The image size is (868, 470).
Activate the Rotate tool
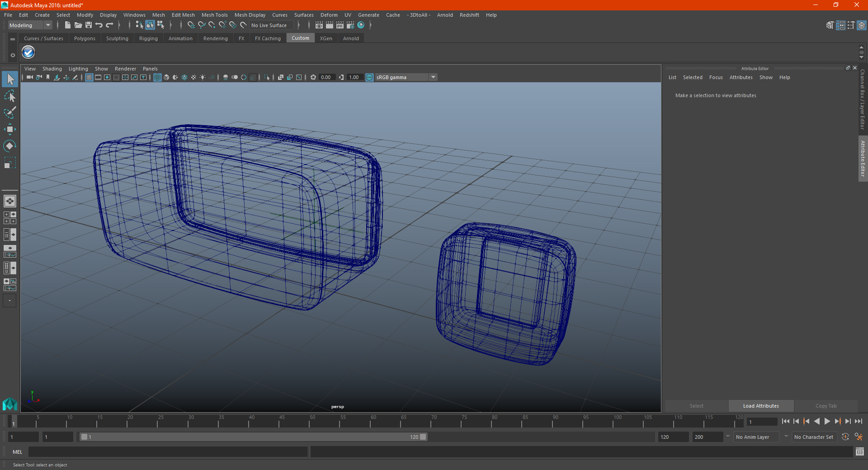(x=9, y=146)
